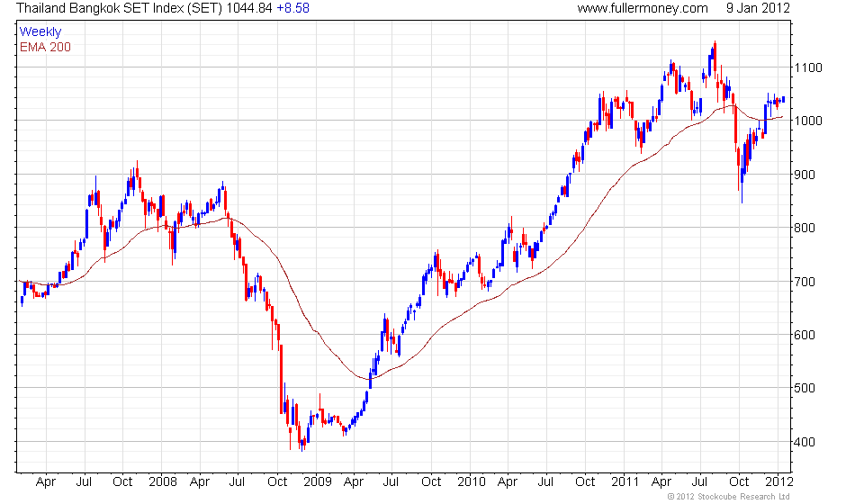864x504 pixels.
Task: Click the 2012 year label on time axis
Action: click(x=779, y=482)
